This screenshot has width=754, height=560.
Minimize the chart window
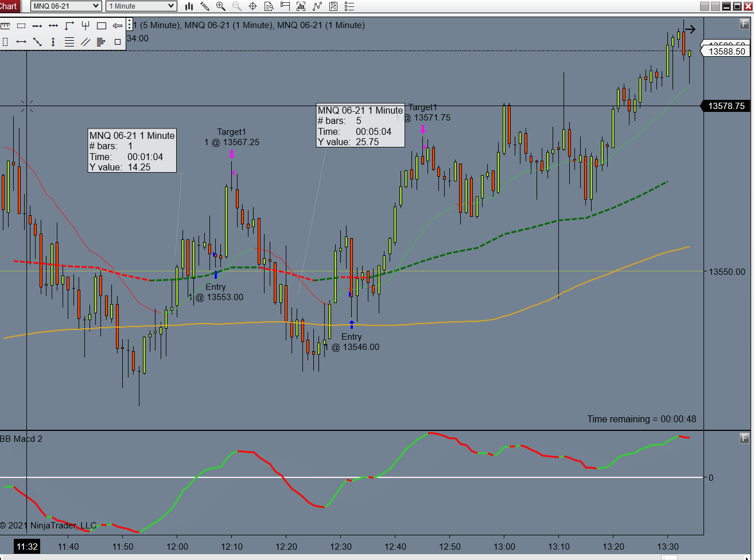pyautogui.click(x=726, y=6)
